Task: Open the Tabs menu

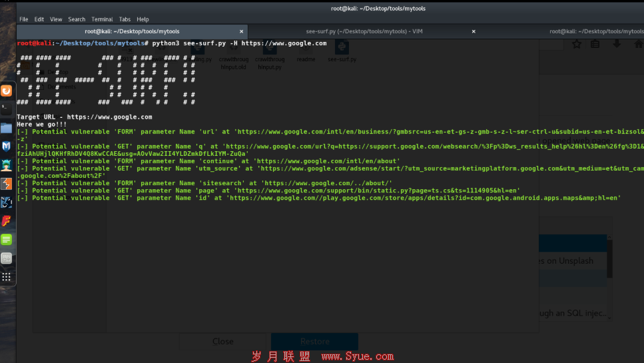Action: coord(125,19)
